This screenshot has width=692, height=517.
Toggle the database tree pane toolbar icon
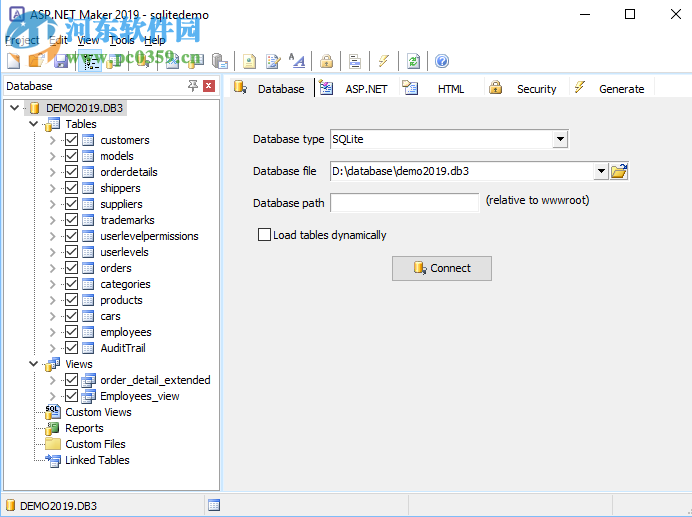click(x=90, y=61)
